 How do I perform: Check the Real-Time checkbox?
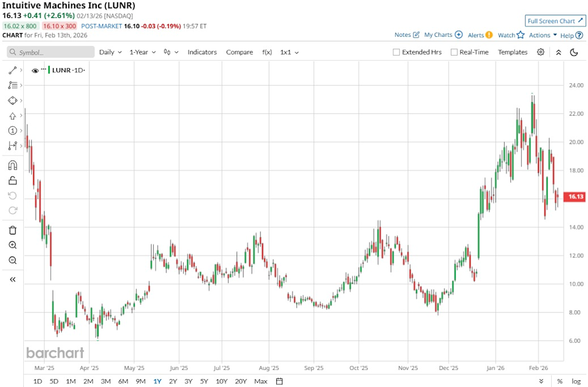tap(454, 52)
